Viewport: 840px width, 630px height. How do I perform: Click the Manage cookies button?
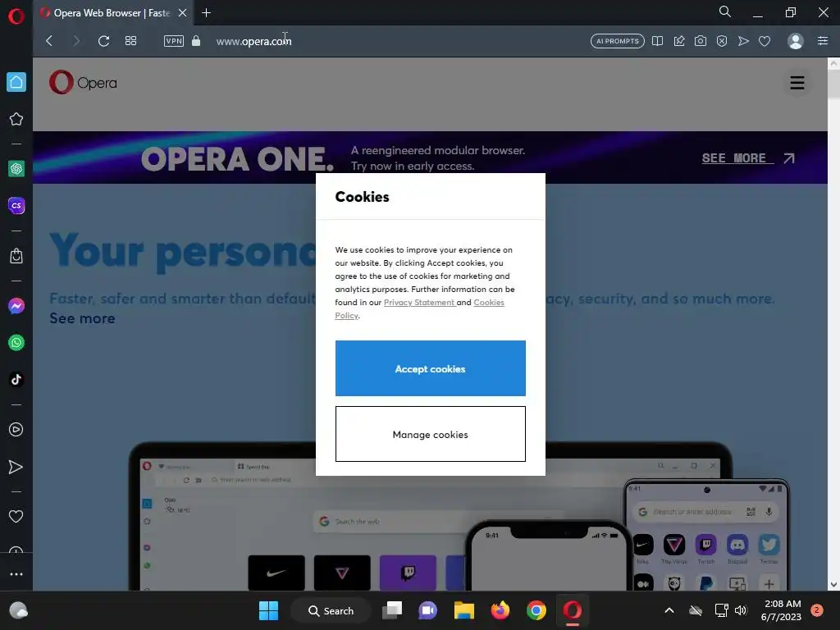click(430, 434)
